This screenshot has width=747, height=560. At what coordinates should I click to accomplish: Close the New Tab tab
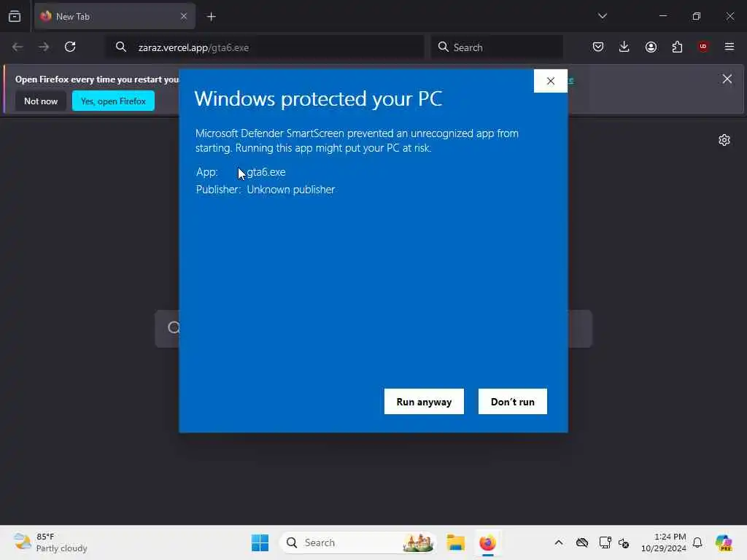click(x=184, y=16)
